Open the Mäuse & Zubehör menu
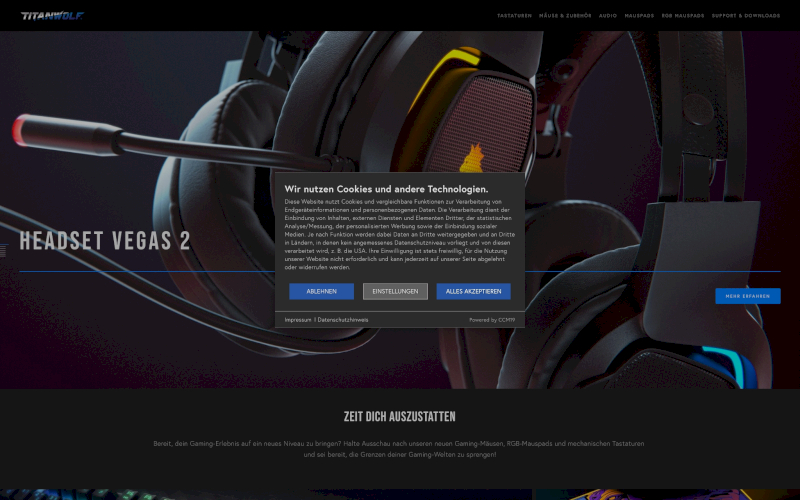This screenshot has width=800, height=500. tap(565, 16)
